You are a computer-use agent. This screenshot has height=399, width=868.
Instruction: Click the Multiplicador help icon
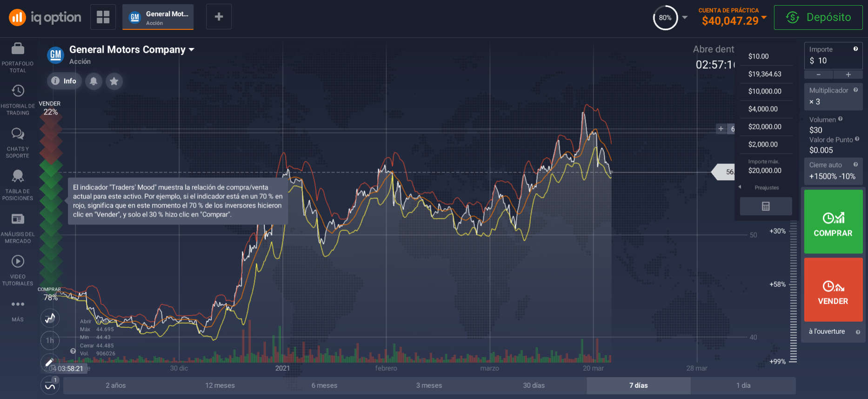pyautogui.click(x=855, y=90)
